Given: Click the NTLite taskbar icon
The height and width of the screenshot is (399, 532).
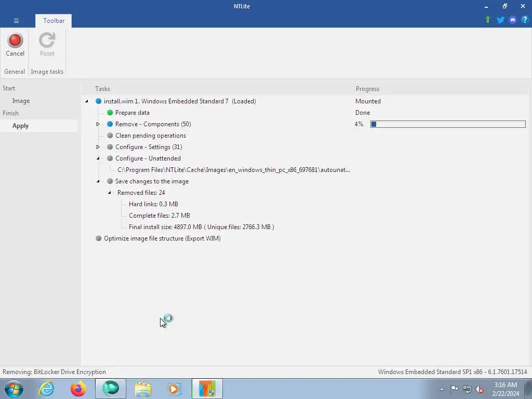Looking at the screenshot, I should coord(207,389).
